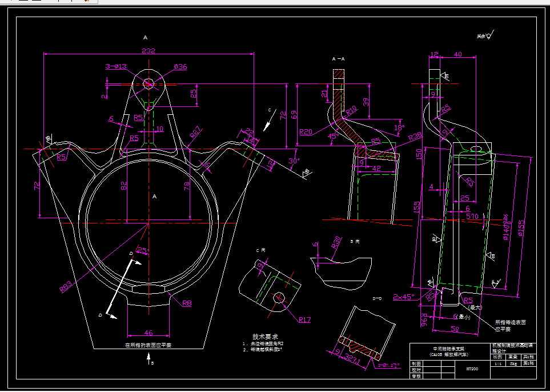Select the 2-ø7.2 hole callout
Screen dimensions: 550x392
(x=389, y=365)
